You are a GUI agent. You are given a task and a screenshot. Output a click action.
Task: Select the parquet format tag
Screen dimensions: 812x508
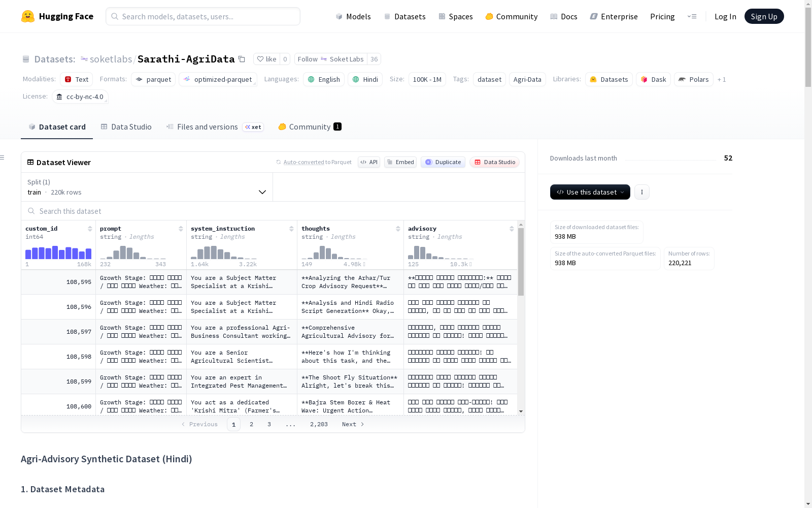click(153, 79)
